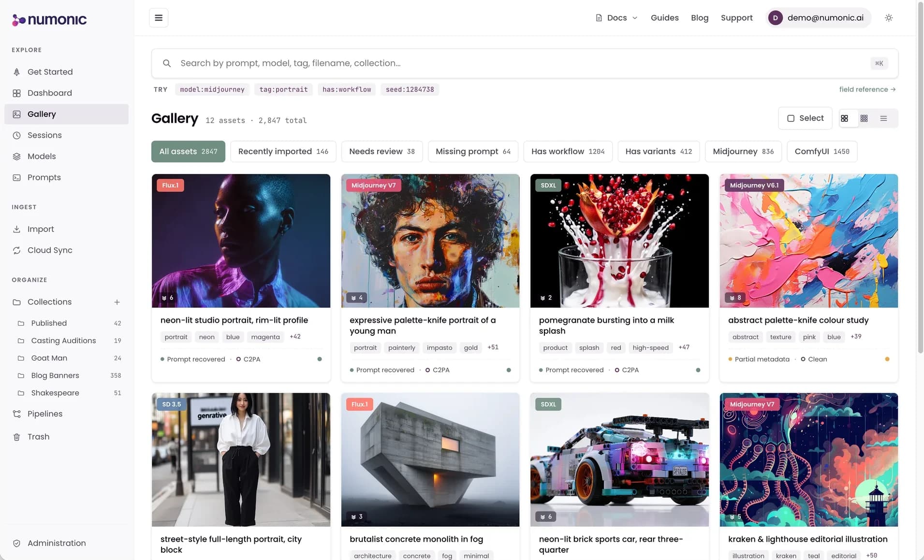This screenshot has width=924, height=560.
Task: Expand the +39 tags on abstract colour study
Action: click(856, 337)
